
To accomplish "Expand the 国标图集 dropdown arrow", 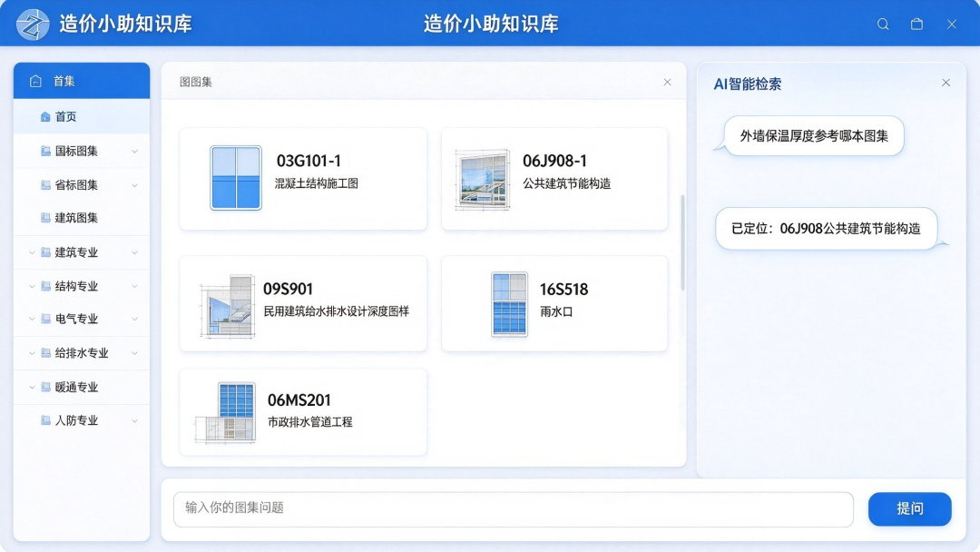I will [134, 152].
